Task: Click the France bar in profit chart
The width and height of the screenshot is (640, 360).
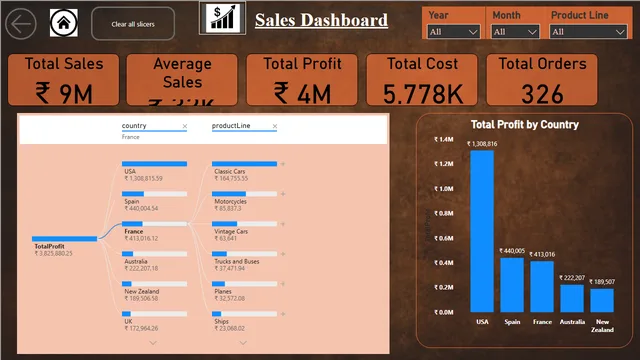Action: (x=542, y=287)
